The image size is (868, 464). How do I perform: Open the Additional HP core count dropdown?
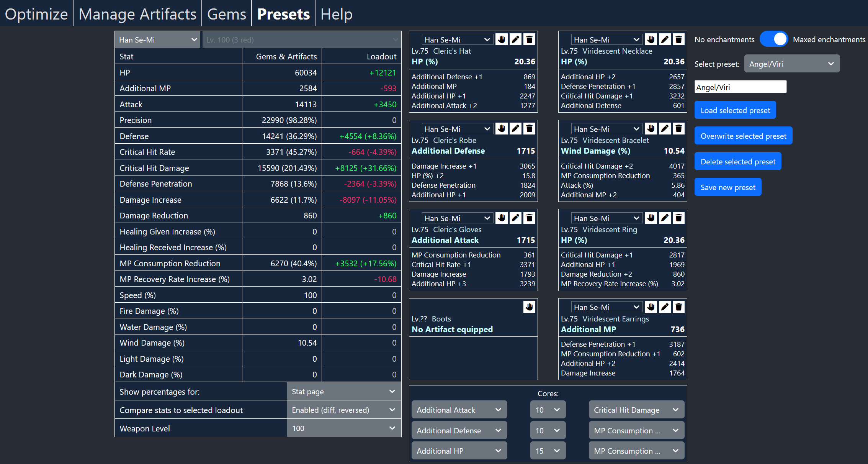tap(548, 451)
